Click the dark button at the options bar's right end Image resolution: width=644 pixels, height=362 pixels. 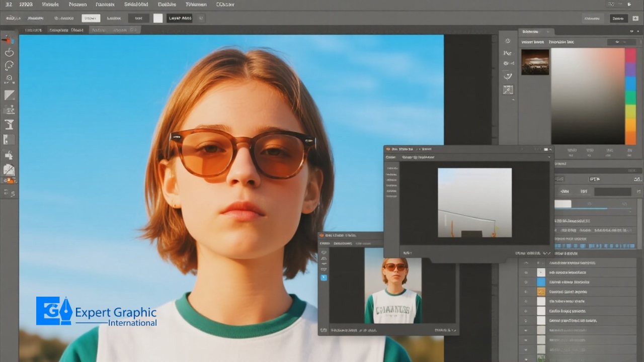coord(619,18)
